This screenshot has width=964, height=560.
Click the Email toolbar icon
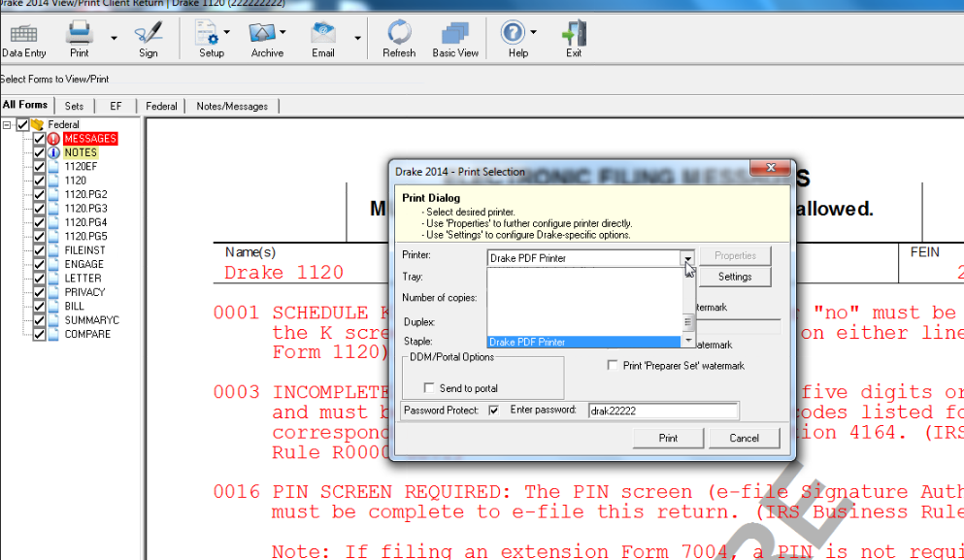click(323, 33)
